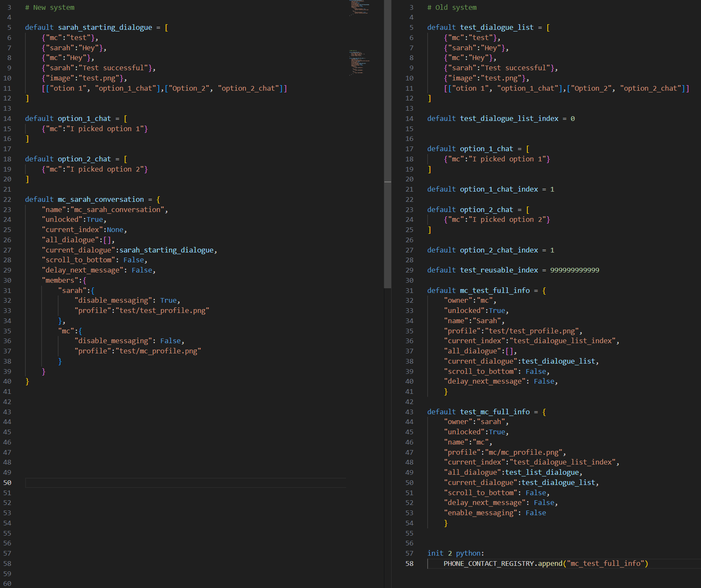Image resolution: width=701 pixels, height=588 pixels.
Task: Click the left editor vertical scrollbar thumb
Action: 387,144
